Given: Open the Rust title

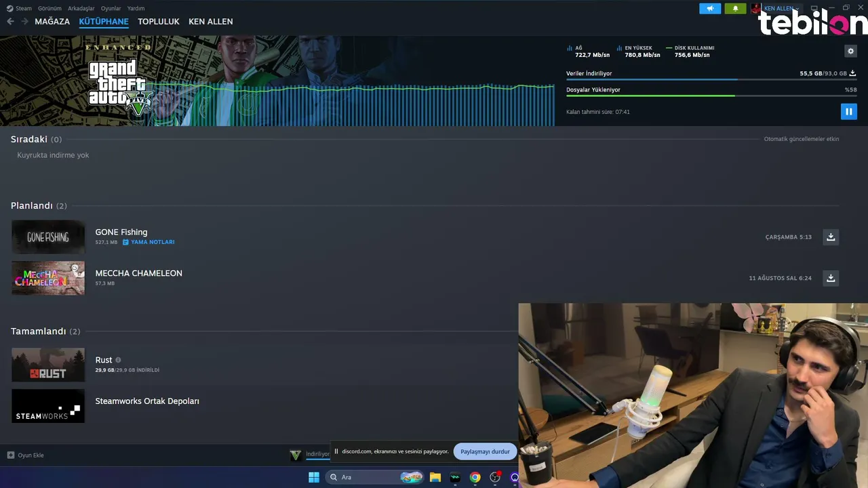Looking at the screenshot, I should [104, 360].
